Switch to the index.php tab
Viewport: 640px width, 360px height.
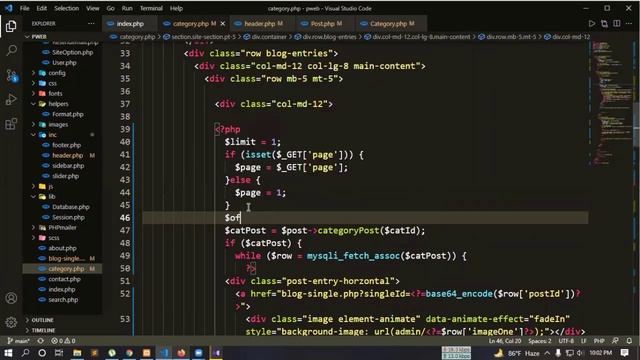pyautogui.click(x=130, y=24)
